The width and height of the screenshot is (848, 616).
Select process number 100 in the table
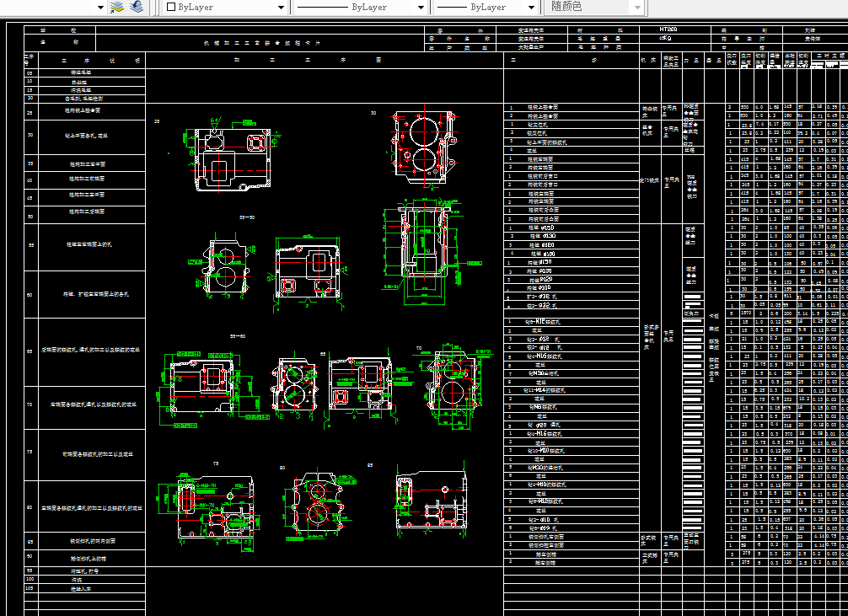tap(30, 579)
